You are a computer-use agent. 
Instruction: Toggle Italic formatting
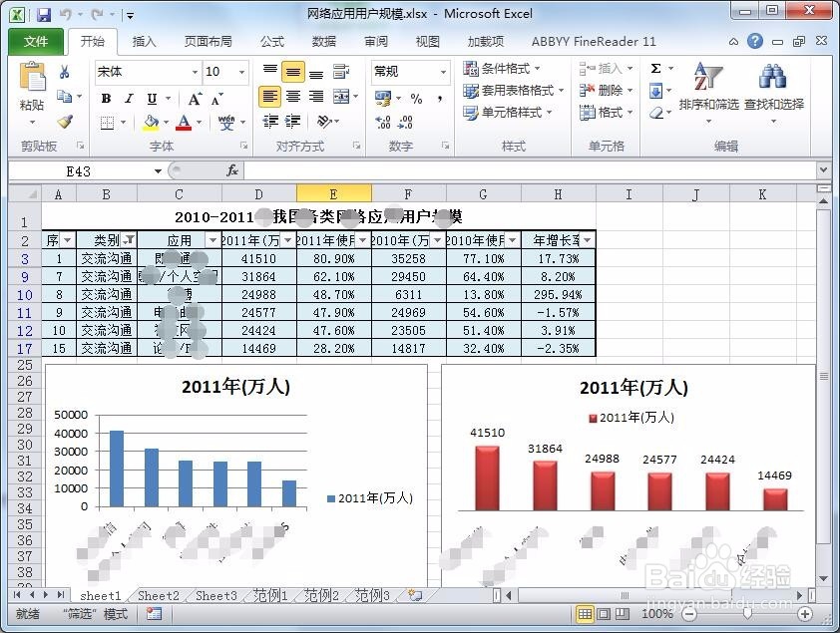(x=129, y=99)
